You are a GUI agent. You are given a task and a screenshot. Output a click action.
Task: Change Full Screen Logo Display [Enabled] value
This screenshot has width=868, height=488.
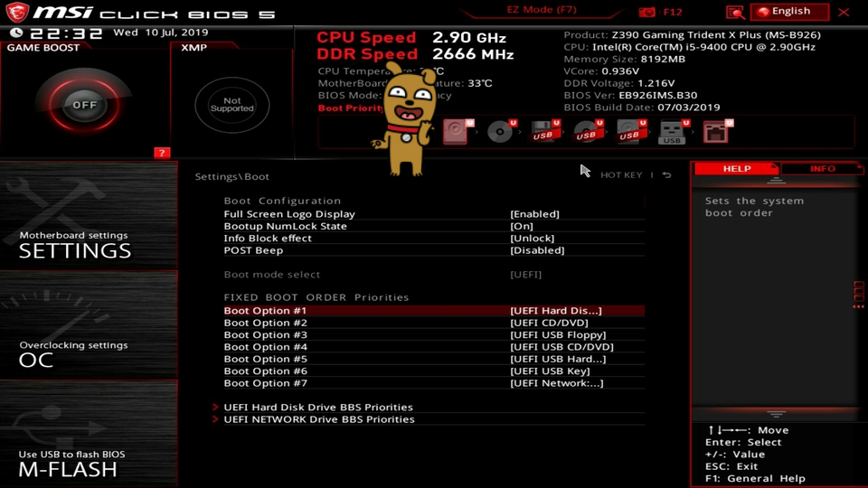[534, 214]
